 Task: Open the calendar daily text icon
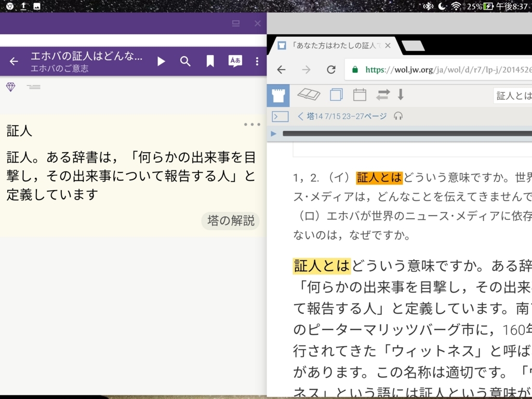tap(360, 95)
